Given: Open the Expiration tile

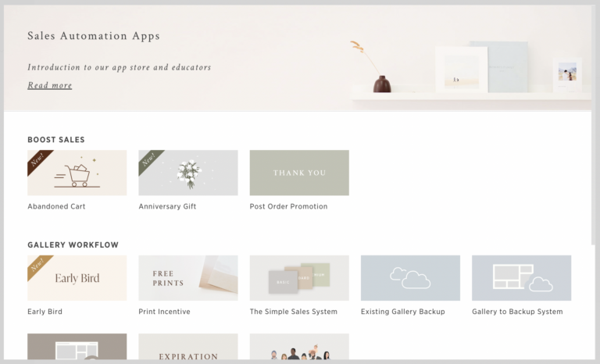Looking at the screenshot, I should click(x=188, y=350).
